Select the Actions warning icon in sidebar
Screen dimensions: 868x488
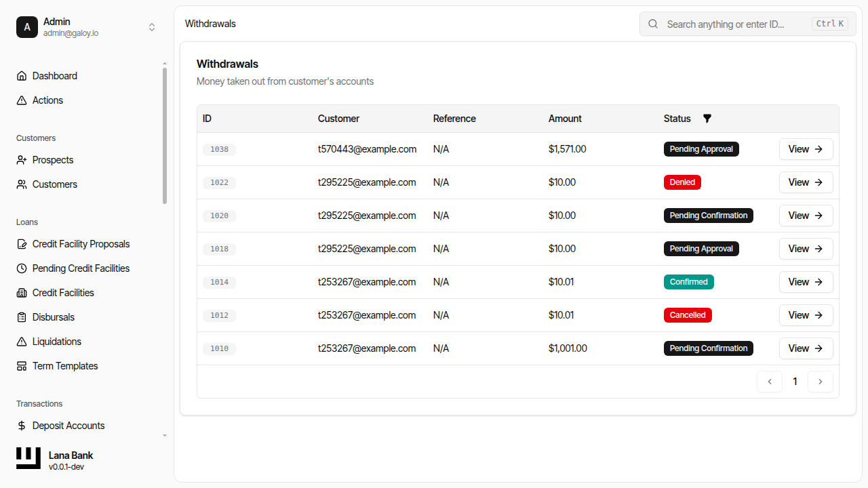21,100
